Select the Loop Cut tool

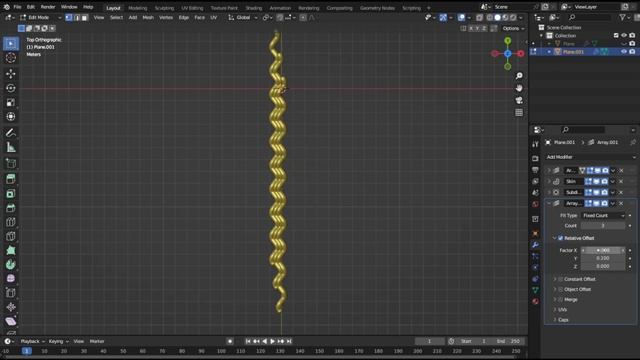11,222
